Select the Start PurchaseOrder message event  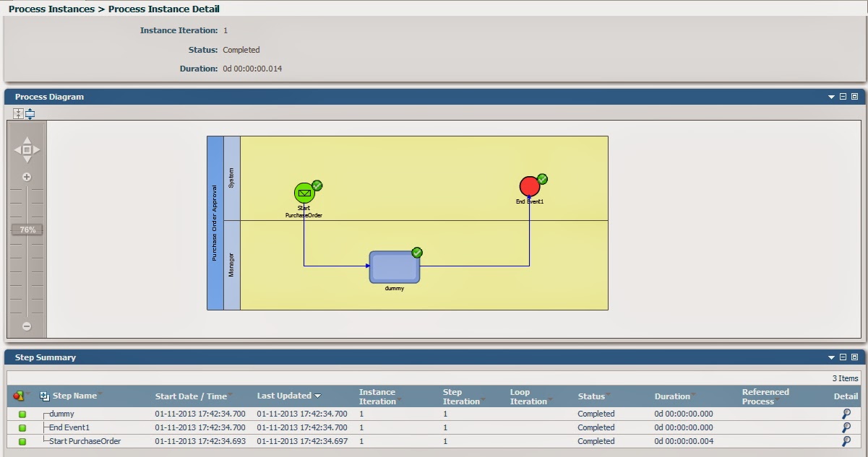click(x=304, y=193)
